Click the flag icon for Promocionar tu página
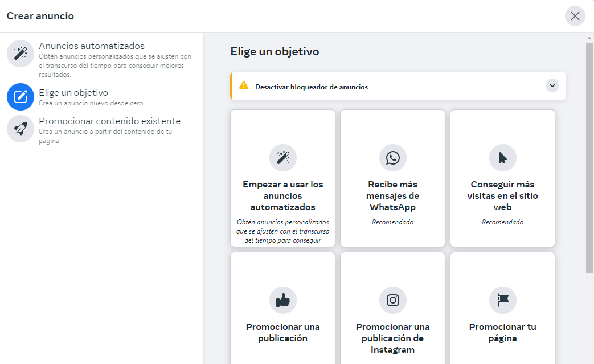The height and width of the screenshot is (364, 594). point(503,300)
